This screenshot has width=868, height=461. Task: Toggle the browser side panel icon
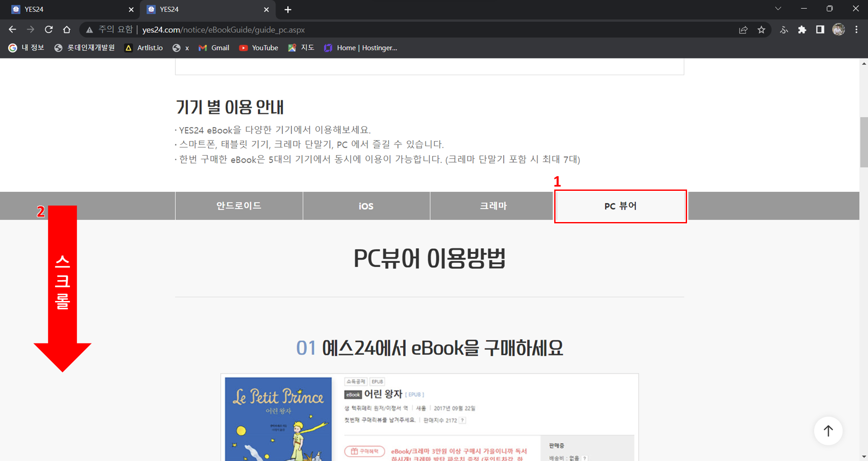[x=820, y=29]
